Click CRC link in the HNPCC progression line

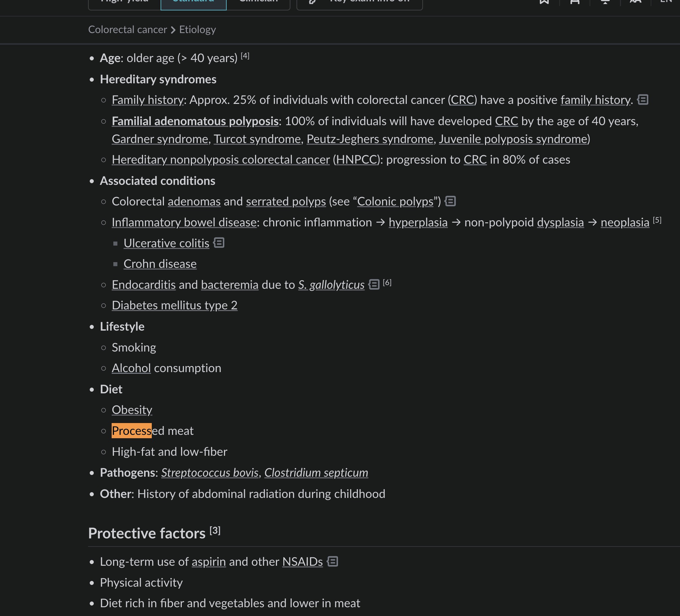tap(475, 160)
